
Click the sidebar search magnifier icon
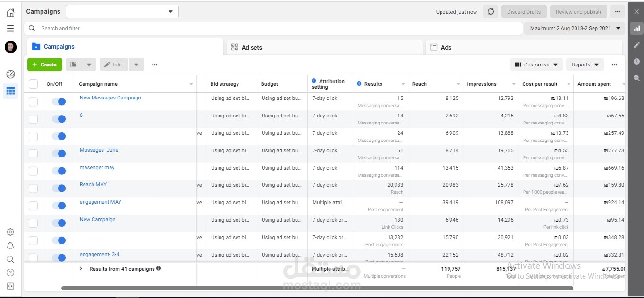pyautogui.click(x=10, y=259)
